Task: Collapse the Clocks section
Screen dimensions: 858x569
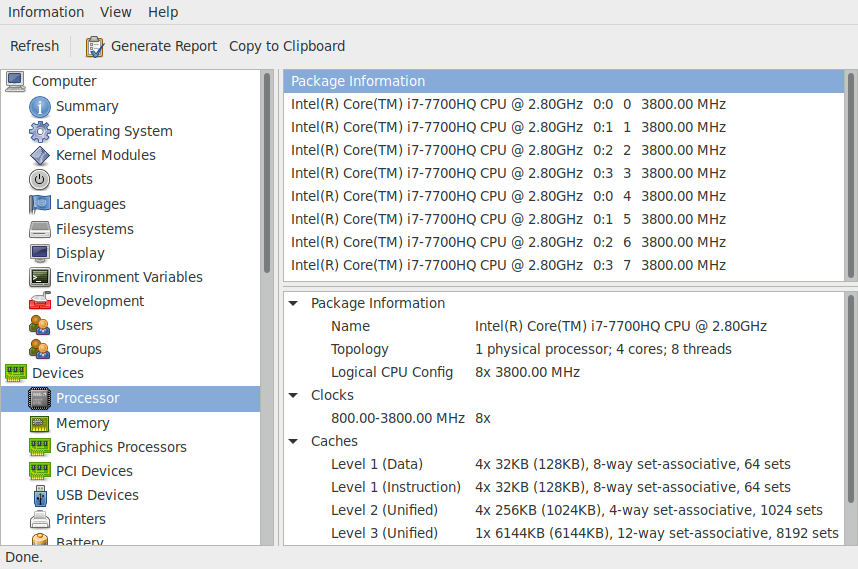Action: 293,395
